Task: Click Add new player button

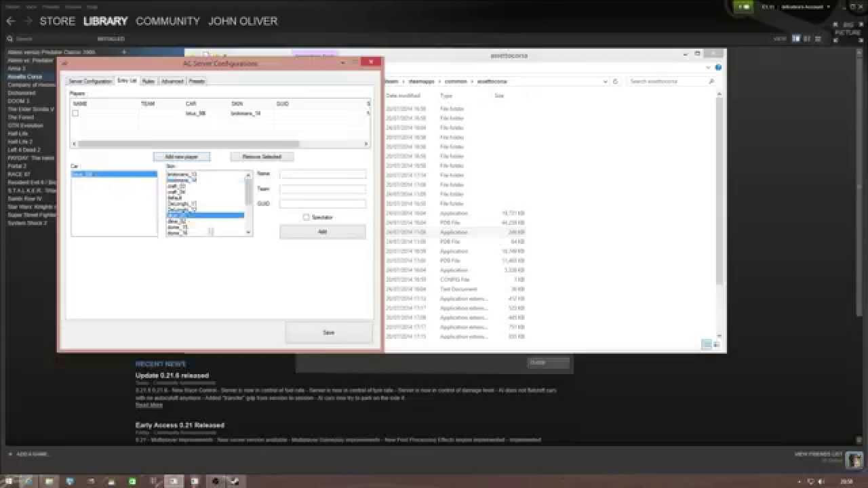Action: [x=182, y=157]
